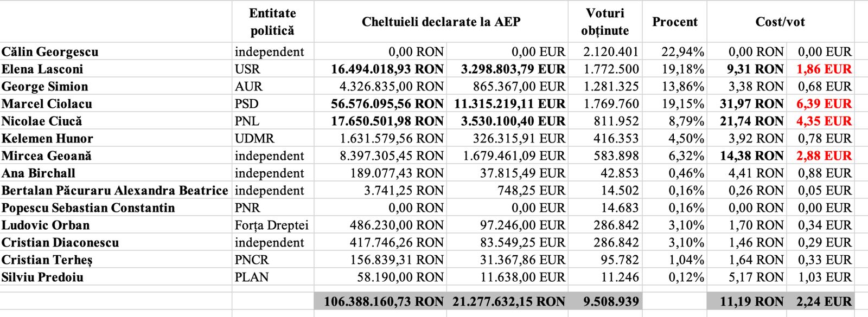This screenshot has width=868, height=317.
Task: Select the Călin Georgescu name cell
Action: [50, 52]
